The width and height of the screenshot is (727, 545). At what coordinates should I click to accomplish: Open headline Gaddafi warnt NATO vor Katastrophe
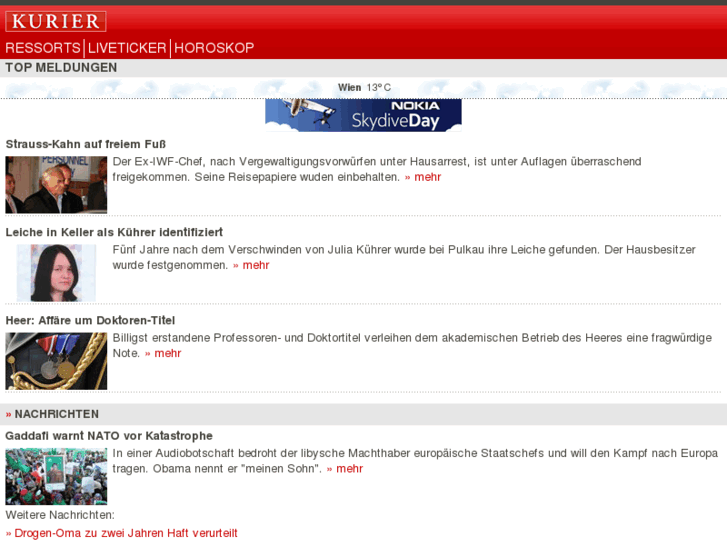tap(109, 436)
